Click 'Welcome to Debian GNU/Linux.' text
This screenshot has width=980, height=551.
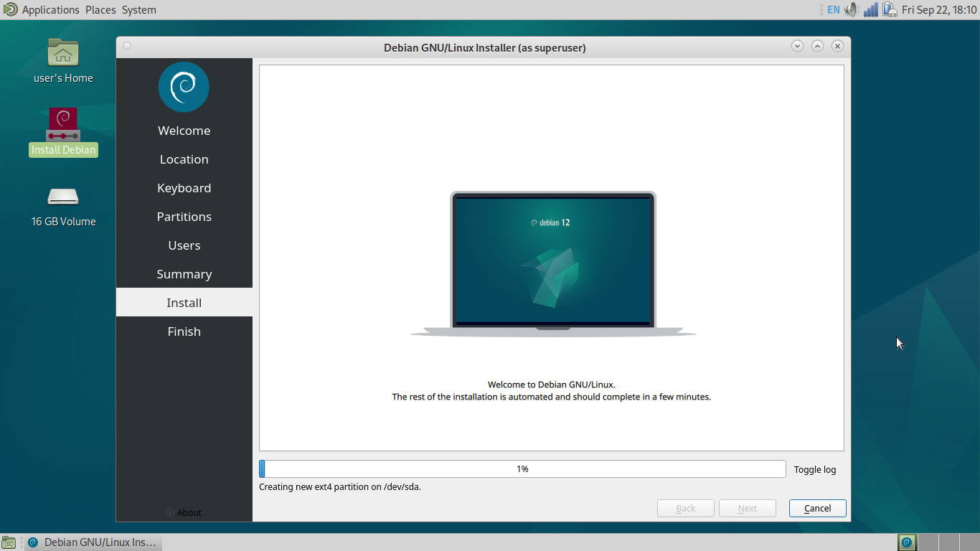[552, 385]
